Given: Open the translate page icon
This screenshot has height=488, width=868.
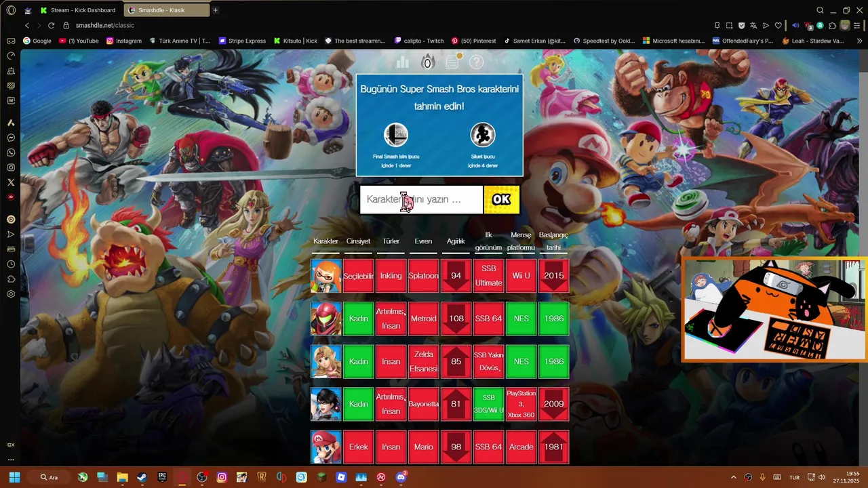Looking at the screenshot, I should click(753, 25).
